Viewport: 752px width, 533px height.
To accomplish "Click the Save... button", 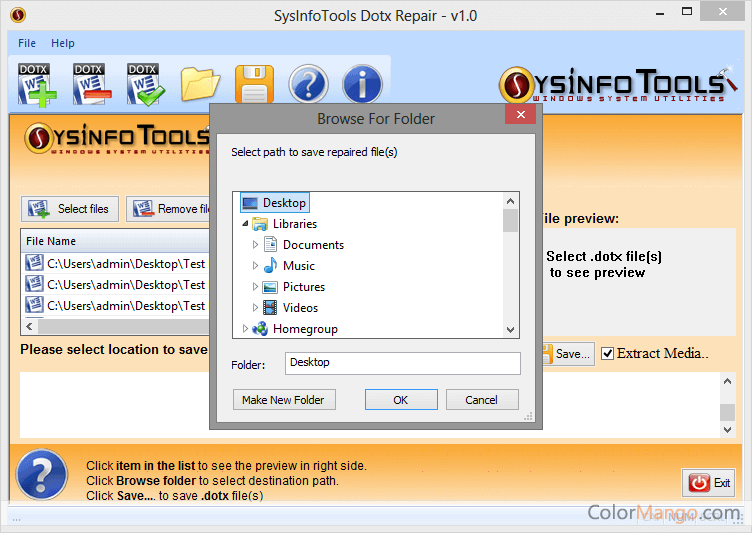I will 569,354.
